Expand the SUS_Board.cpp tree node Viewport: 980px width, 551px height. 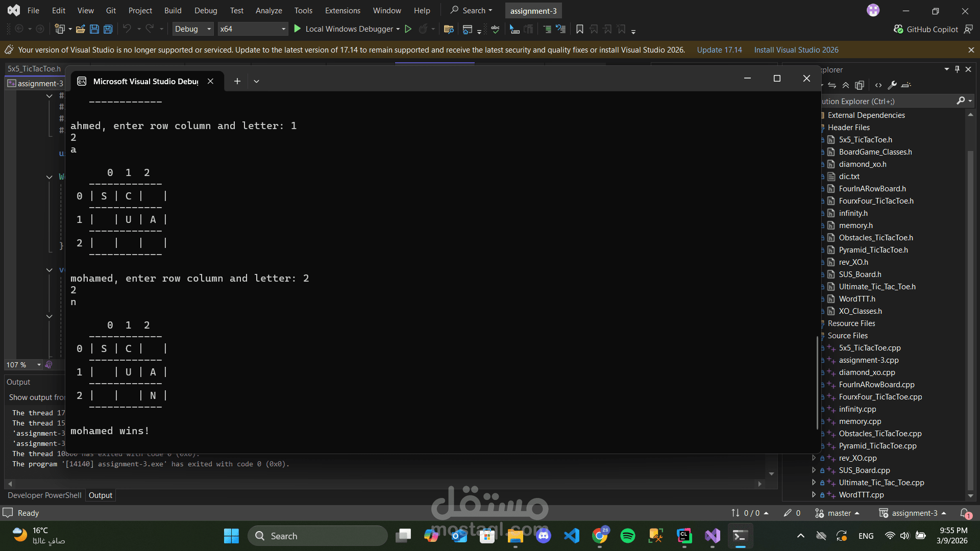pos(814,470)
